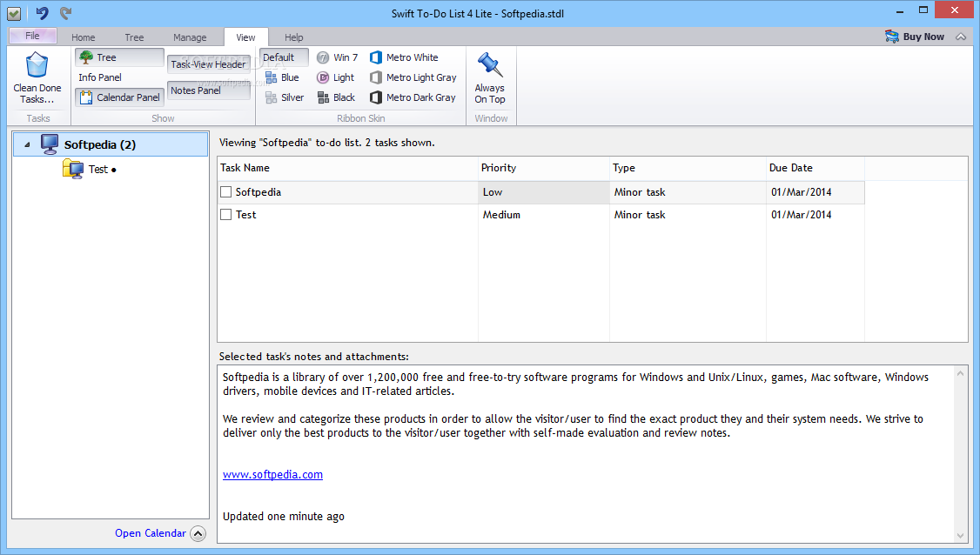Check the Test task checkbox
This screenshot has height=555, width=980.
(226, 214)
